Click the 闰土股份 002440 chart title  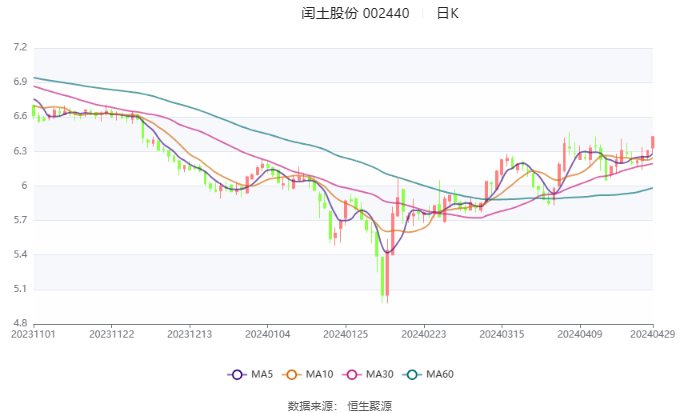(355, 14)
